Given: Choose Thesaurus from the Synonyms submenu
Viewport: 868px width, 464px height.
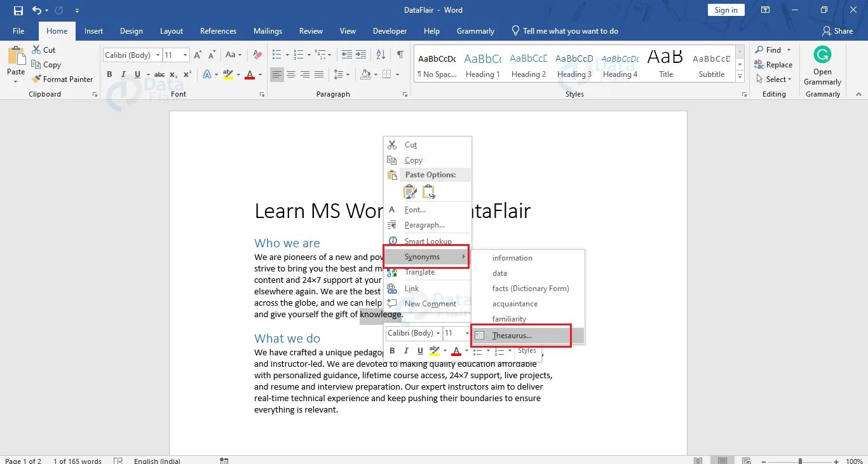Looking at the screenshot, I should point(512,335).
